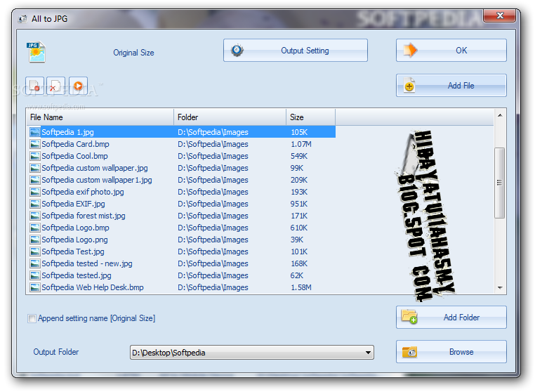Click the 549K size cell

coord(299,156)
